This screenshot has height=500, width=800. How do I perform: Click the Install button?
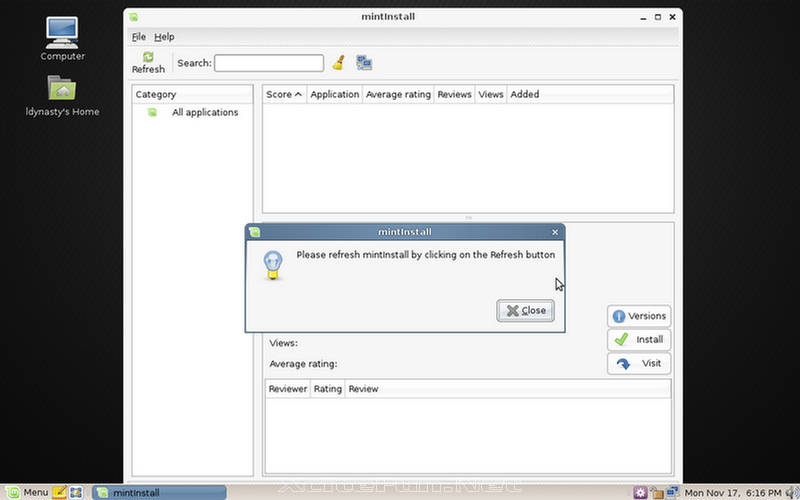point(639,340)
